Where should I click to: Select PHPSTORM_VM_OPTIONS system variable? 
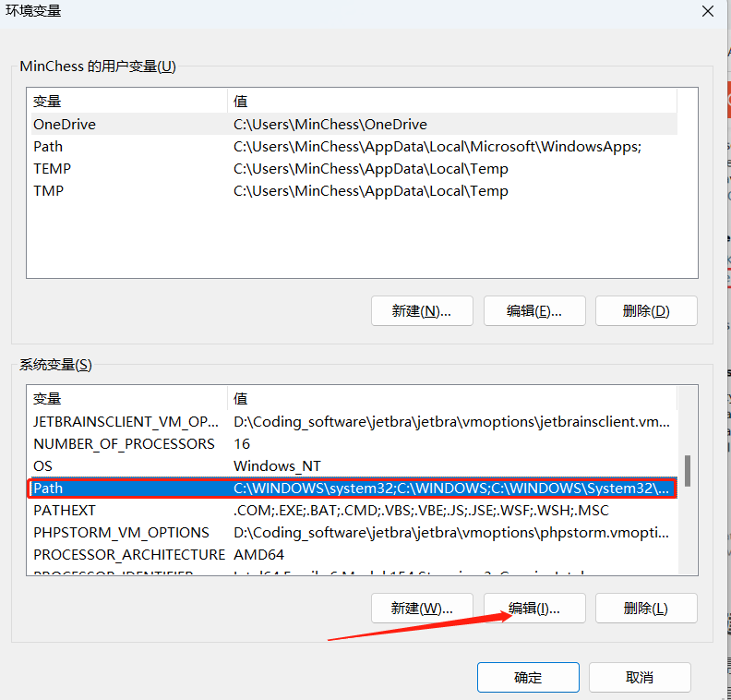click(x=354, y=533)
